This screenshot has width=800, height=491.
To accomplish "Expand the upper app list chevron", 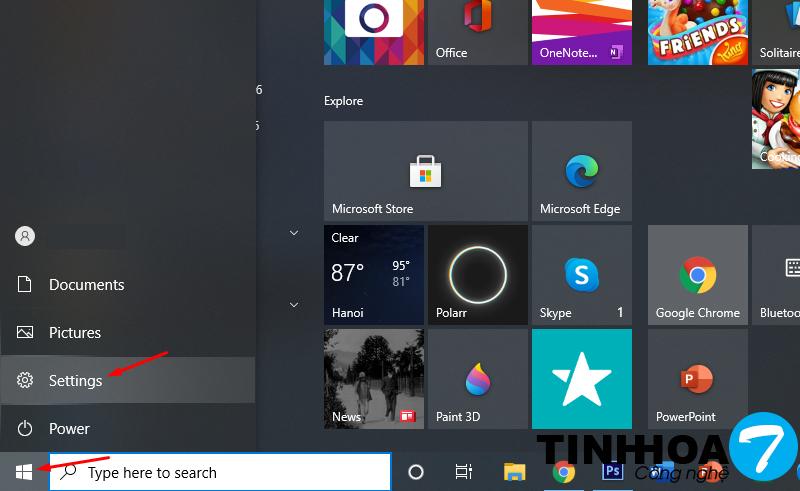I will tap(294, 233).
